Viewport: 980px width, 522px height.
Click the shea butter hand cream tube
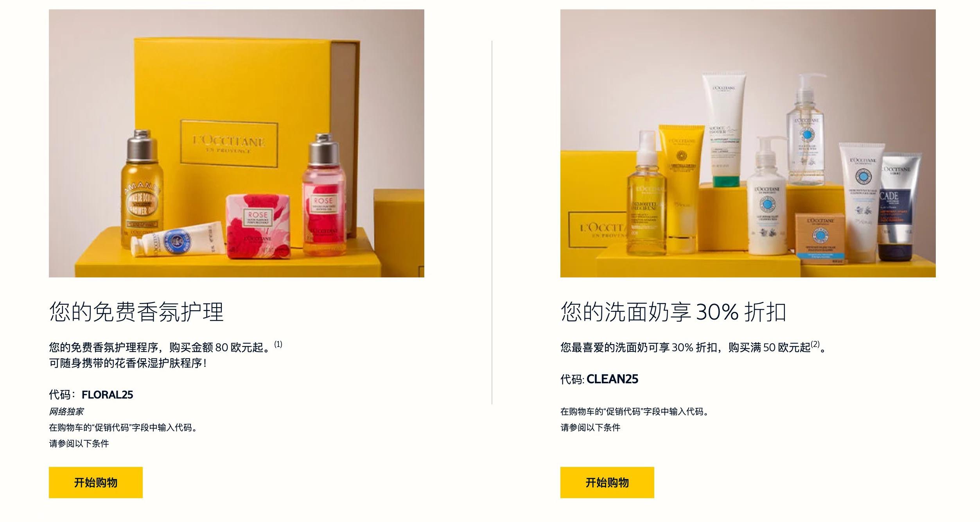(178, 239)
